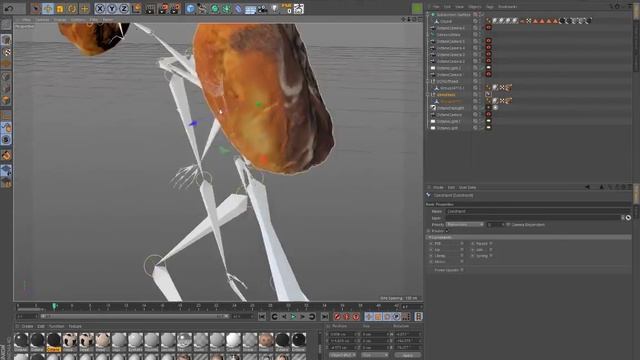This screenshot has height=360, width=640.
Task: Click the green Play forward button
Action: 293,316
